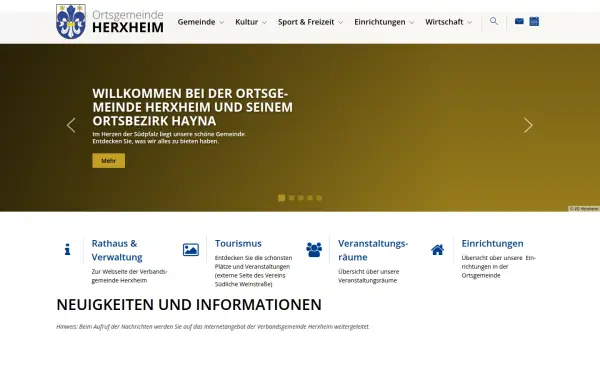Screen dimensions: 600x375
Task: Click text 'Übersicht über unsere Einrichtungen in der Ortsgemeinde'
Action: [499, 267]
